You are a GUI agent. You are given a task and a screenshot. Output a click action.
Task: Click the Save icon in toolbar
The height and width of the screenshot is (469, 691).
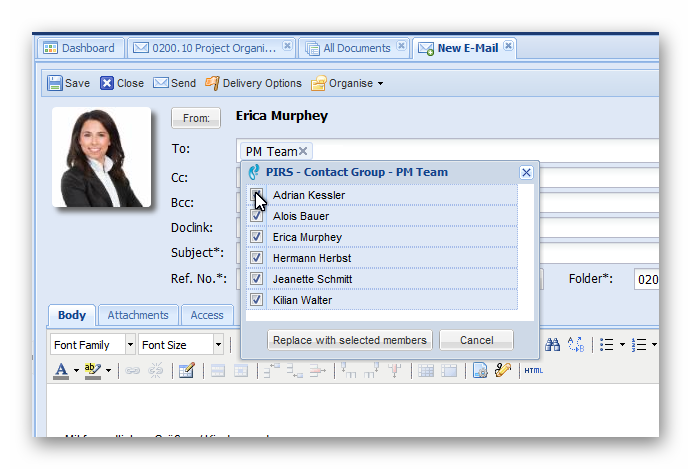tap(54, 83)
